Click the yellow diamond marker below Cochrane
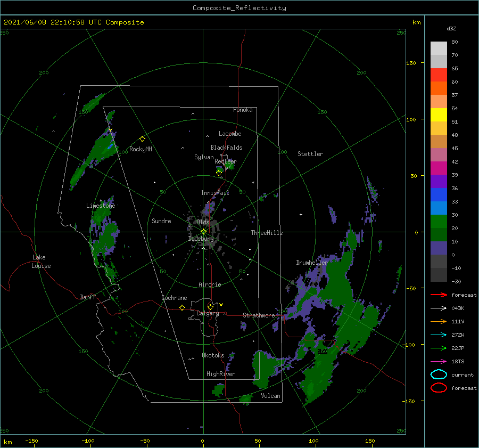 coord(182,308)
